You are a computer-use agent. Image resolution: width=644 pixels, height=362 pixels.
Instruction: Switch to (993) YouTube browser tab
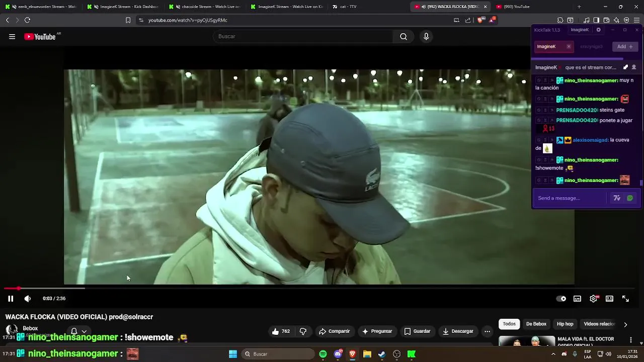tap(532, 7)
